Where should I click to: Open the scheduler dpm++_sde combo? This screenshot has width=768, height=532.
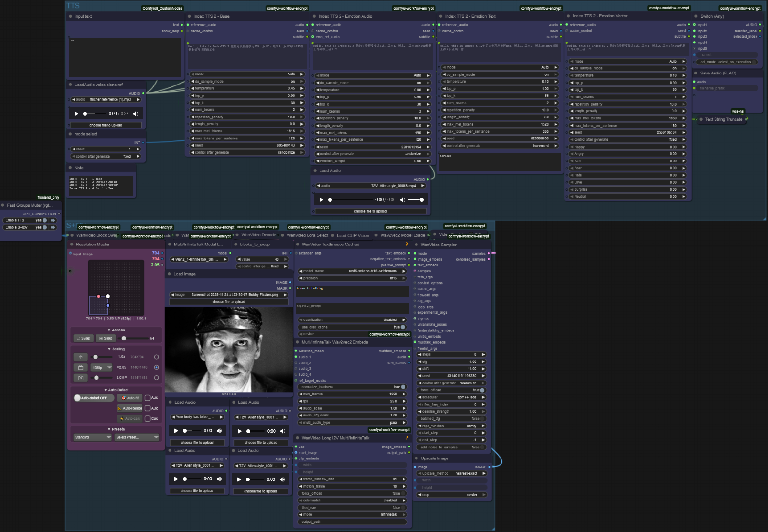click(452, 397)
